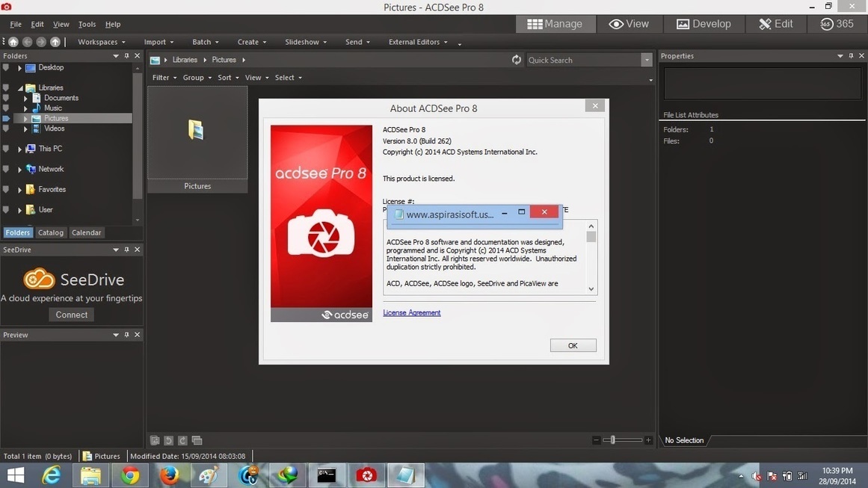The height and width of the screenshot is (488, 868).
Task: Adjust the thumbnail size slider
Action: coord(613,440)
